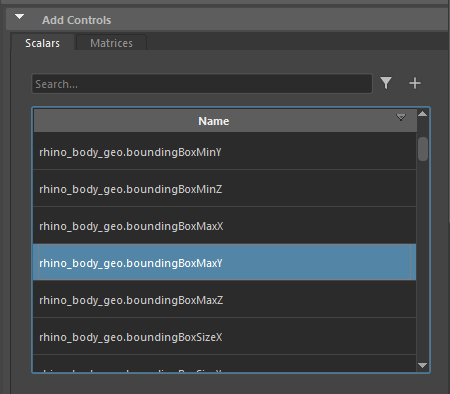Select the highlighted rhino_body_geo.boundingBoxMaxY row
The width and height of the screenshot is (450, 394).
click(225, 263)
